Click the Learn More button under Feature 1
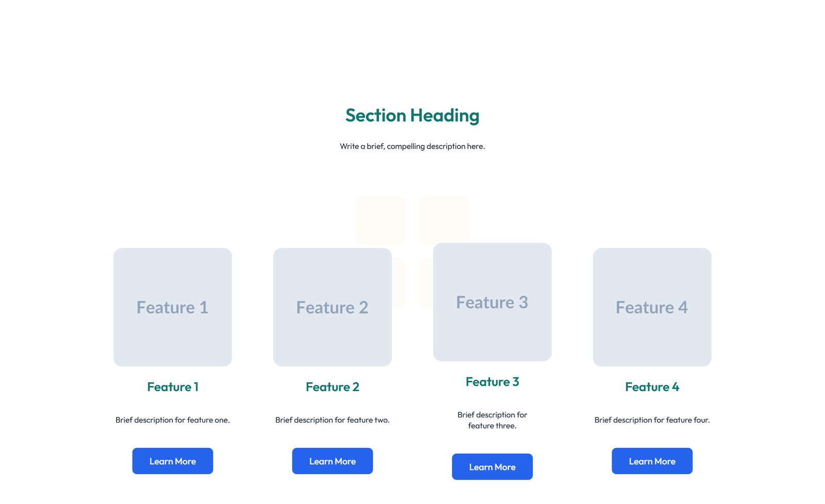Image resolution: width=825 pixels, height=504 pixels. tap(172, 461)
